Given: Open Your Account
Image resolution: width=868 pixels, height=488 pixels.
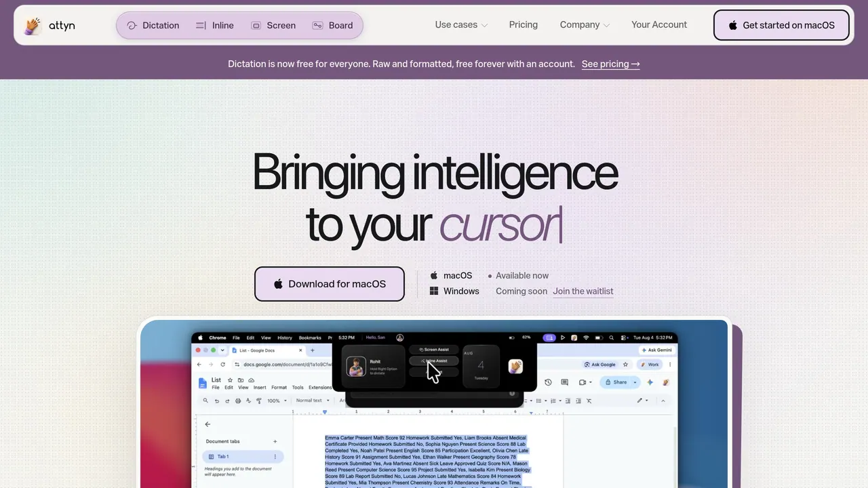Looking at the screenshot, I should (x=659, y=25).
